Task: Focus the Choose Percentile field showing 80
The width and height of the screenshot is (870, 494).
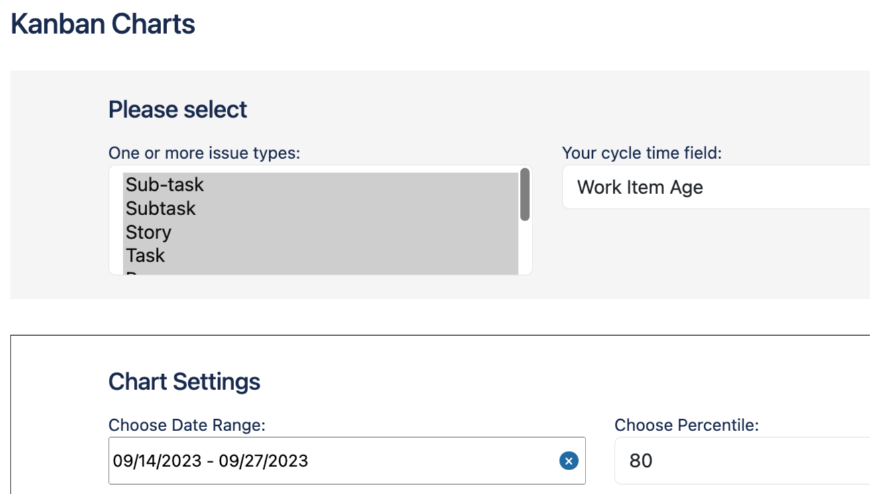Action: 740,461
